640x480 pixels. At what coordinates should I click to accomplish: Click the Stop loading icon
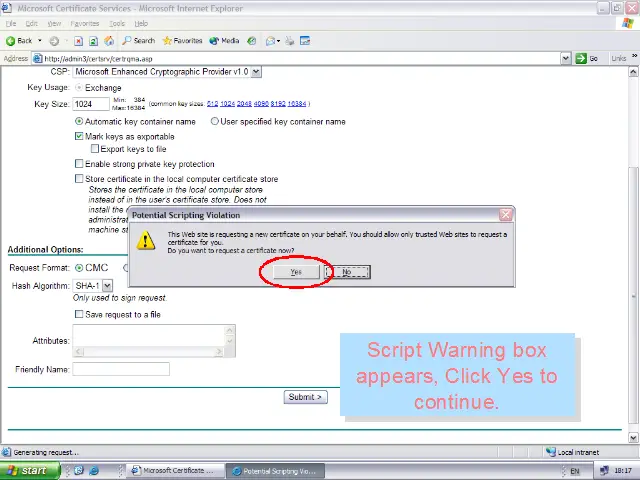click(x=78, y=41)
